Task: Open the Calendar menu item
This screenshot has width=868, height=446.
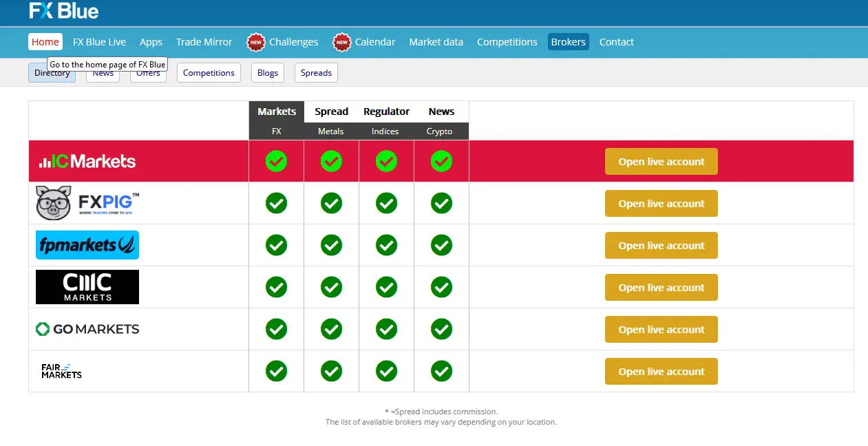Action: [375, 42]
